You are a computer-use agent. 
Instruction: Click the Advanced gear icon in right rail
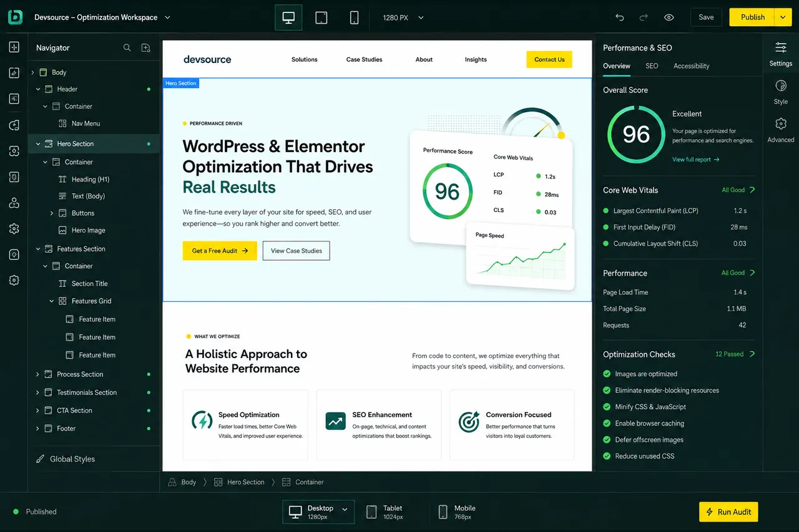[x=780, y=123]
